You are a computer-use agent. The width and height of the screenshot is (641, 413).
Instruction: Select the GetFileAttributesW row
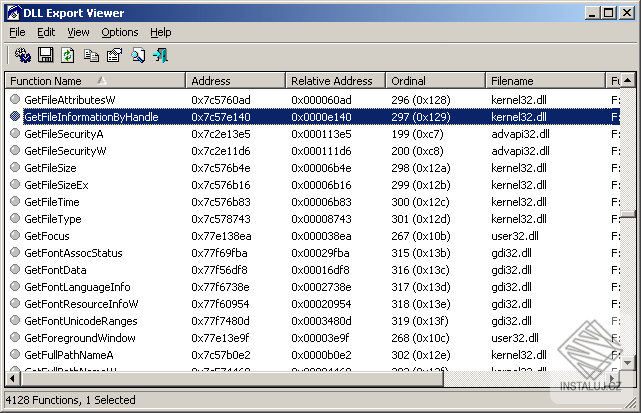pos(313,100)
